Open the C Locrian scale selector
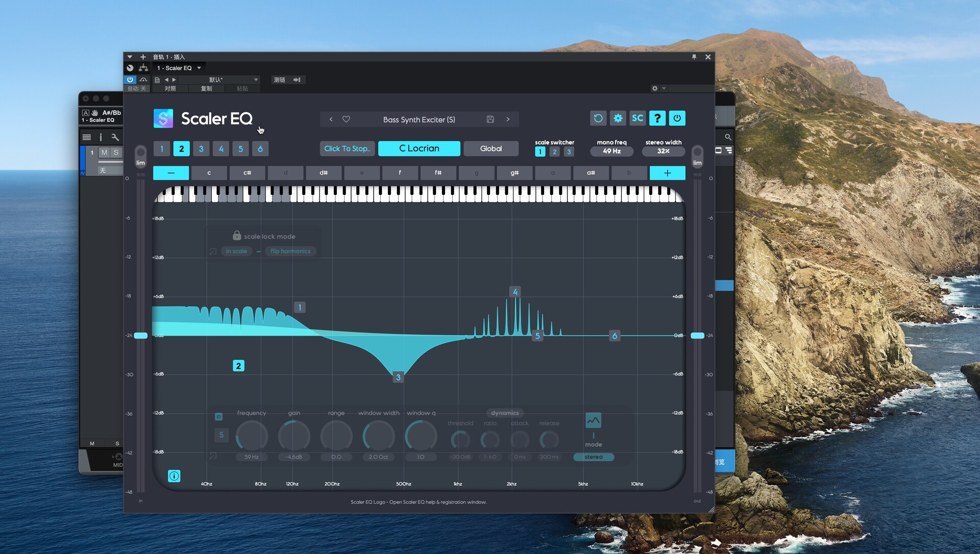Image resolution: width=980 pixels, height=554 pixels. 419,148
